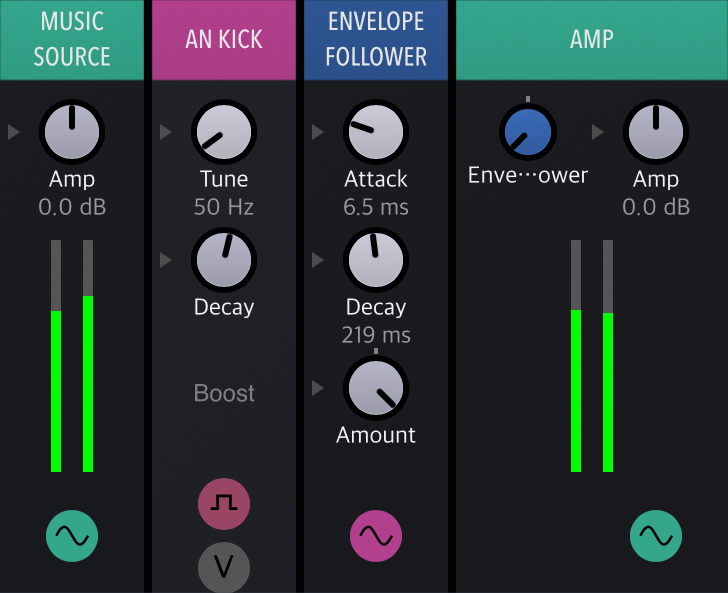Select the MUSIC SOURCE module header
Viewport: 728px width, 593px height.
point(72,40)
